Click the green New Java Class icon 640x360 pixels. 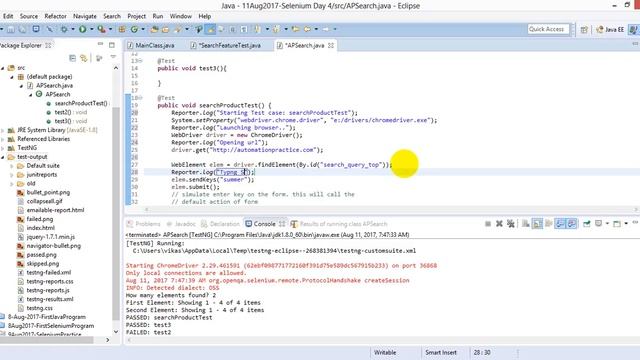pos(134,29)
